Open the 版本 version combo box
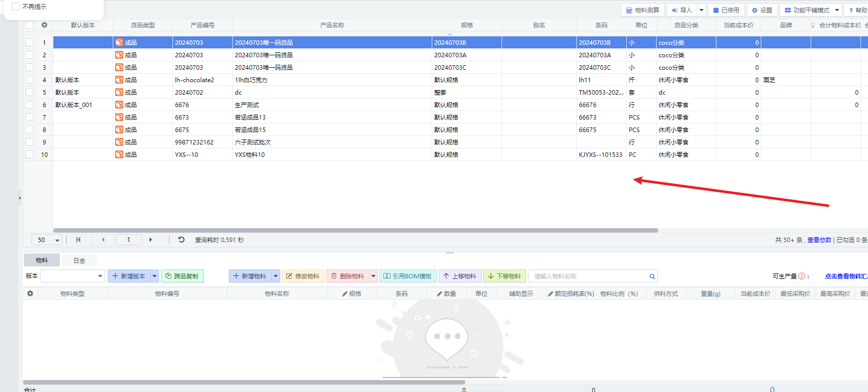 click(x=72, y=276)
